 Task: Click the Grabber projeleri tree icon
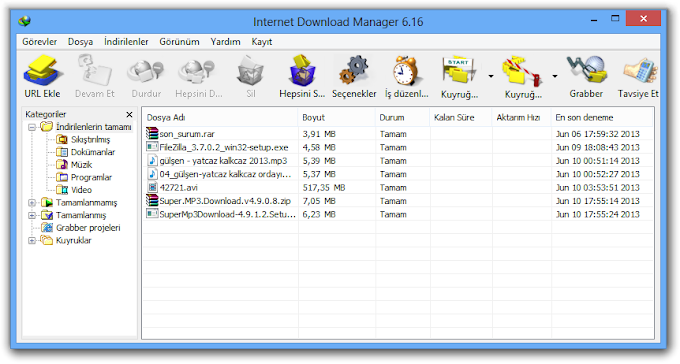tap(47, 227)
